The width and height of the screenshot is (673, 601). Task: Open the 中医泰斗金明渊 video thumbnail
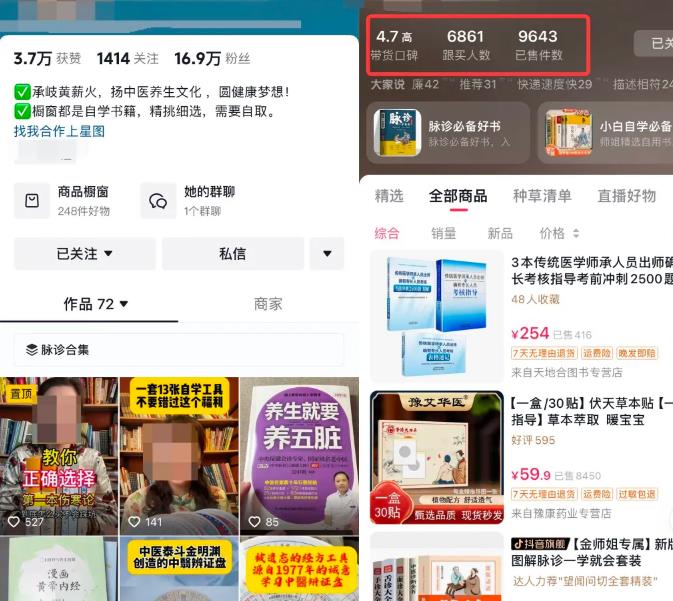(179, 569)
